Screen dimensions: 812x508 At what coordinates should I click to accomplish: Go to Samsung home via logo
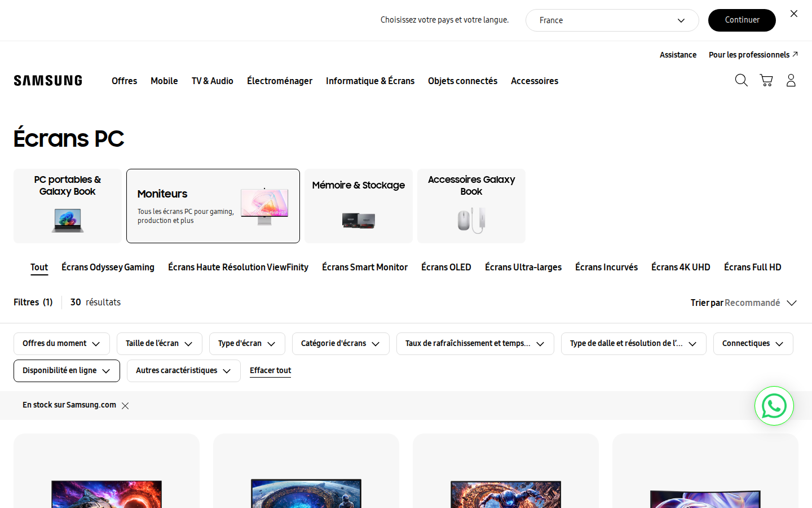pyautogui.click(x=48, y=81)
